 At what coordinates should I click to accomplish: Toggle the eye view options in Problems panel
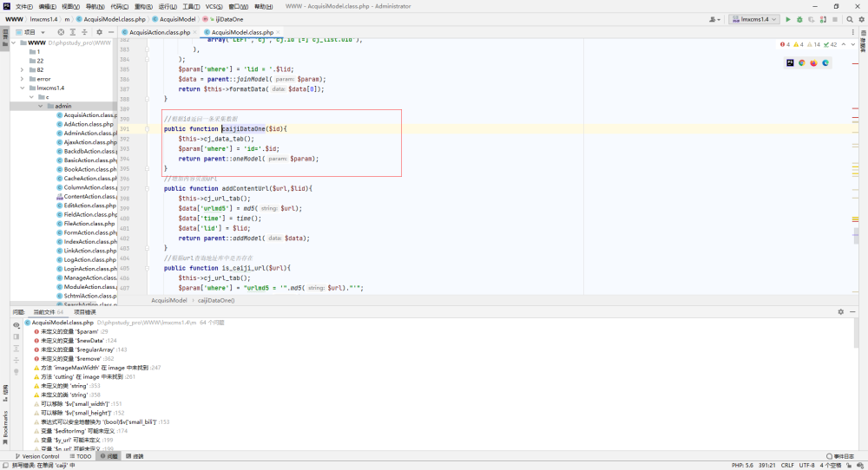coord(16,325)
